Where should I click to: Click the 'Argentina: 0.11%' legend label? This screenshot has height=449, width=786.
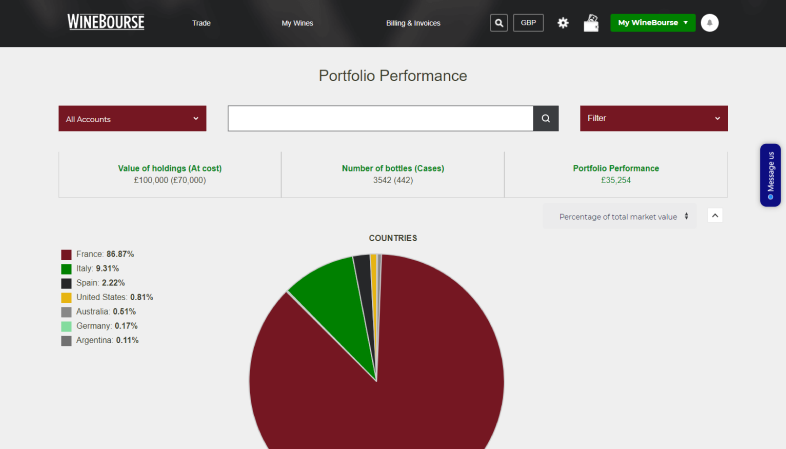pos(108,340)
